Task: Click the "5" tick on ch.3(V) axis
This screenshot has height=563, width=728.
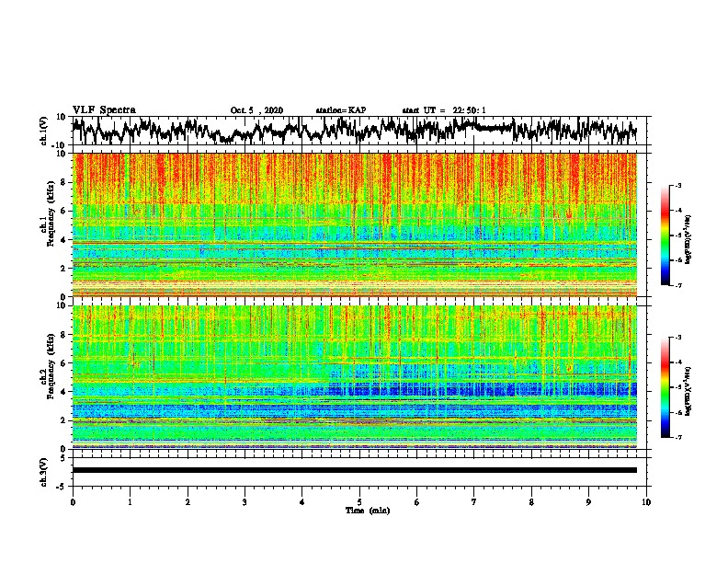Action: pos(63,458)
